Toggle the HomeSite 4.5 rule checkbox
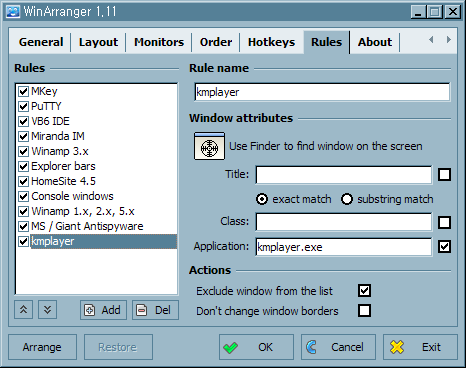Image resolution: width=466 pixels, height=368 pixels. [23, 181]
